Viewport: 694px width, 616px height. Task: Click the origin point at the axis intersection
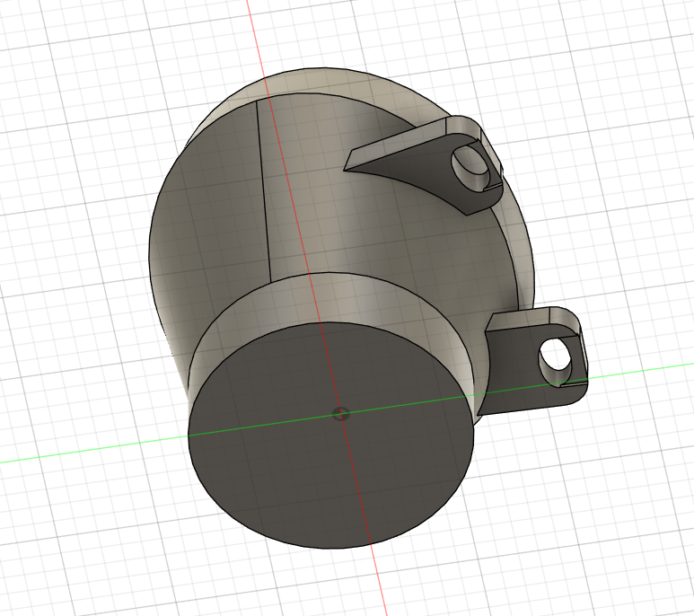coord(339,413)
